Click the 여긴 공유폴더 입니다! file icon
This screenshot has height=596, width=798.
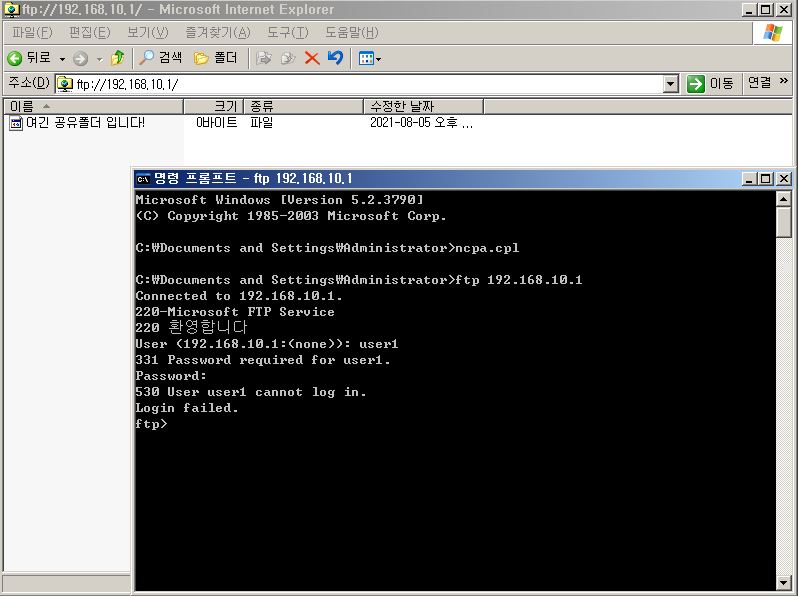(16, 123)
